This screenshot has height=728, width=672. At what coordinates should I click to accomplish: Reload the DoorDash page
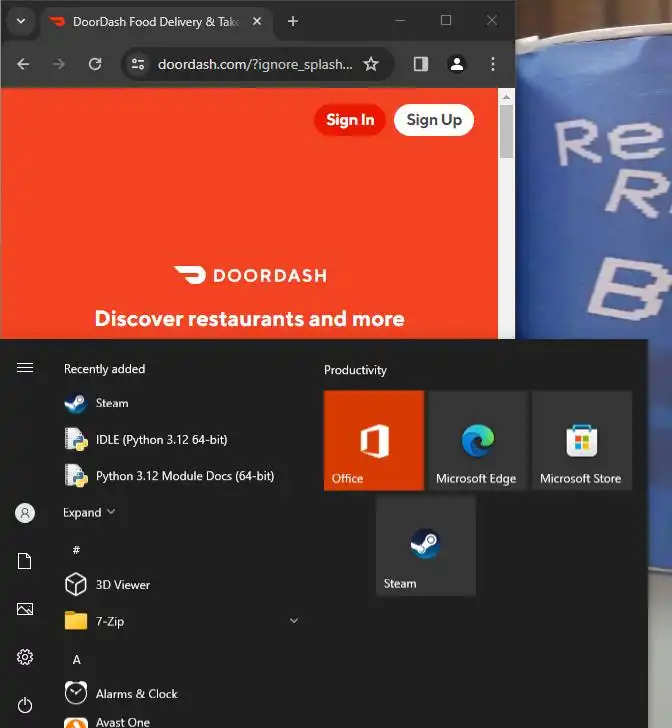pos(95,64)
